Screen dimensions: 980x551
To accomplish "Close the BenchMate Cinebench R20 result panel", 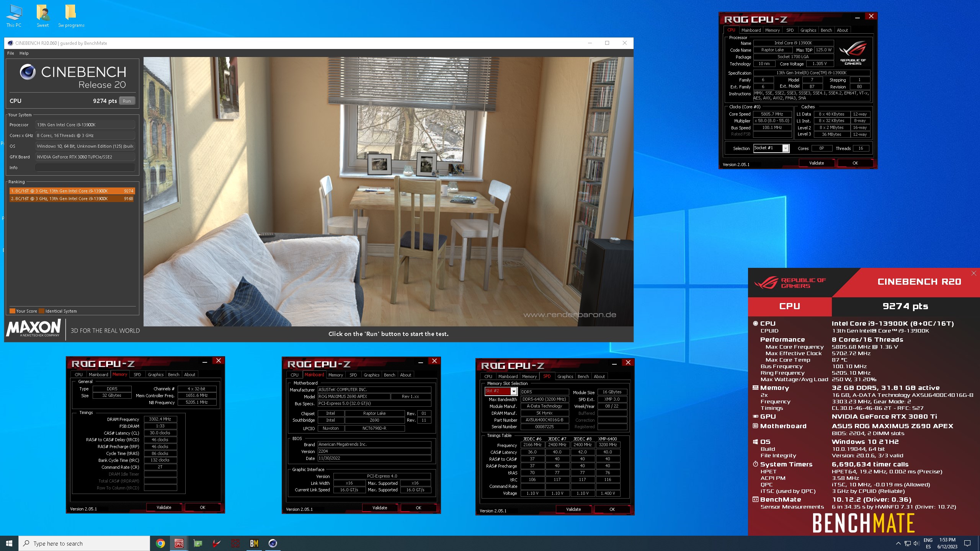I will click(974, 273).
